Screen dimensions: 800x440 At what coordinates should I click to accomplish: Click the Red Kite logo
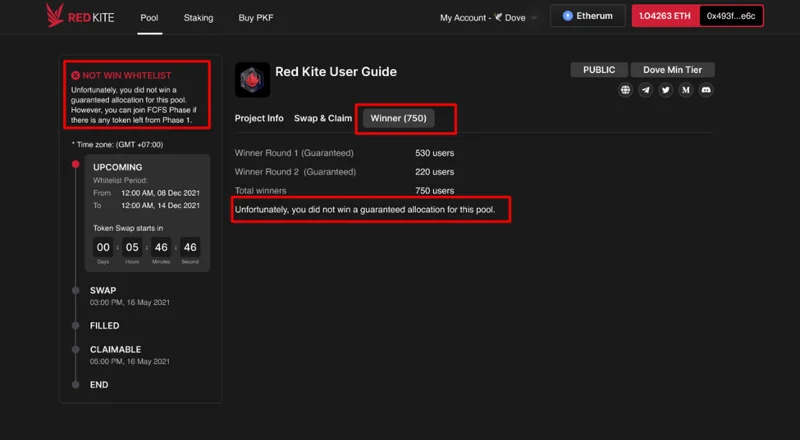[80, 15]
